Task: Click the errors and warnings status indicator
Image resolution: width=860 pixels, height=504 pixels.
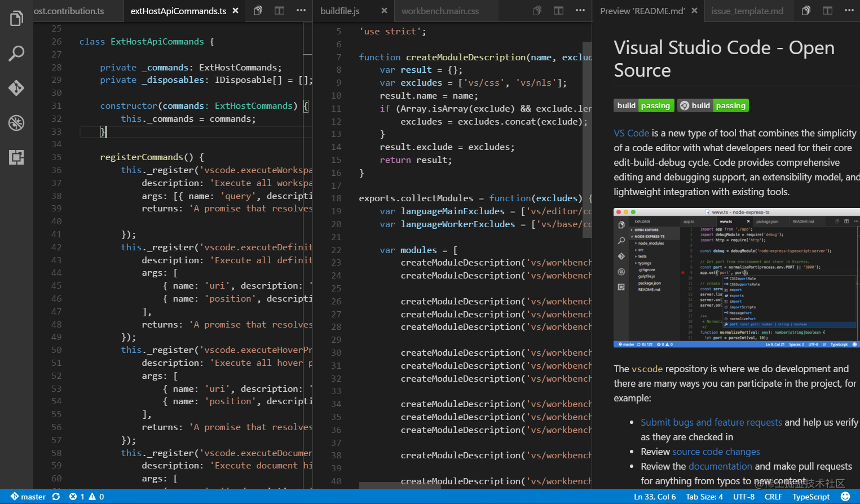Action: tap(86, 497)
